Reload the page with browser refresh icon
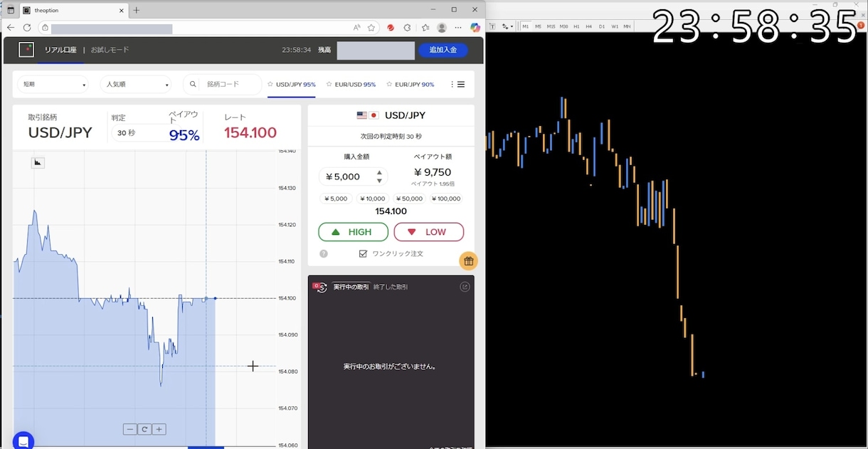This screenshot has width=868, height=449. [27, 28]
